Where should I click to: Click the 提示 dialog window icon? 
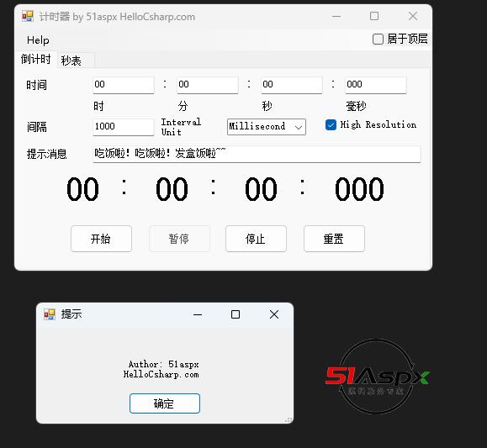point(50,314)
